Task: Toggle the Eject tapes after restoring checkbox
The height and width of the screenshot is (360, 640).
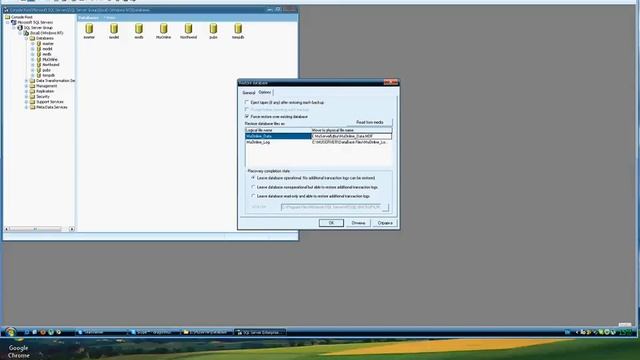Action: tap(247, 102)
